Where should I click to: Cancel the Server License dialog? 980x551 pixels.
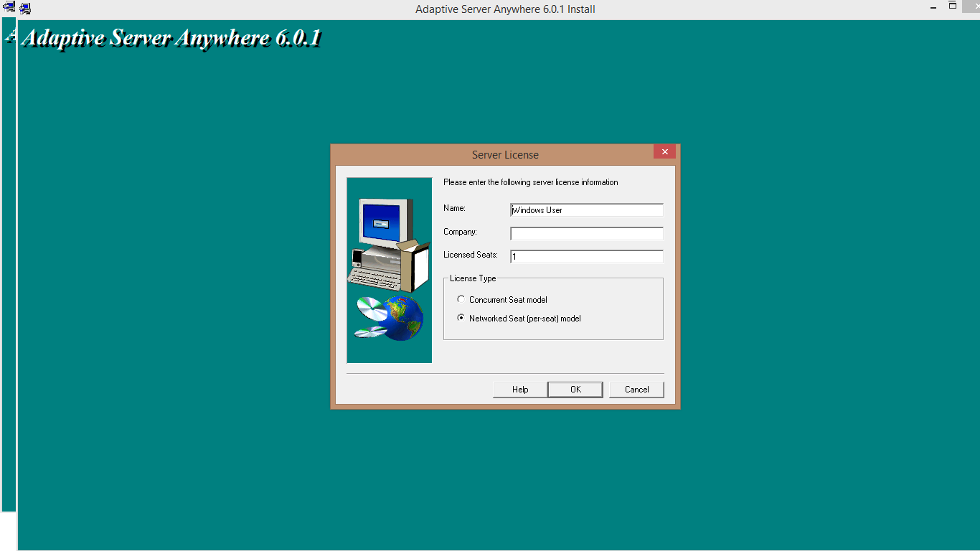coord(636,390)
